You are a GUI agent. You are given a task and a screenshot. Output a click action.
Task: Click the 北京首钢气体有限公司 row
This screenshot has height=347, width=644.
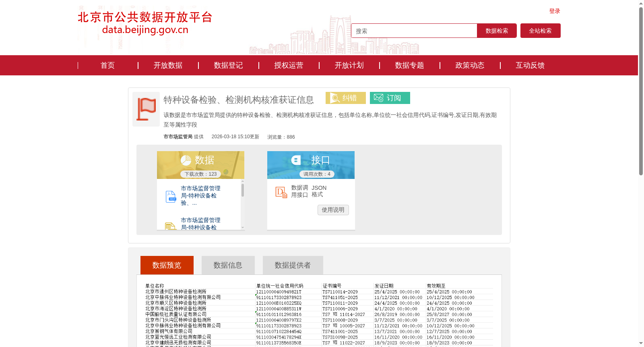point(319,331)
